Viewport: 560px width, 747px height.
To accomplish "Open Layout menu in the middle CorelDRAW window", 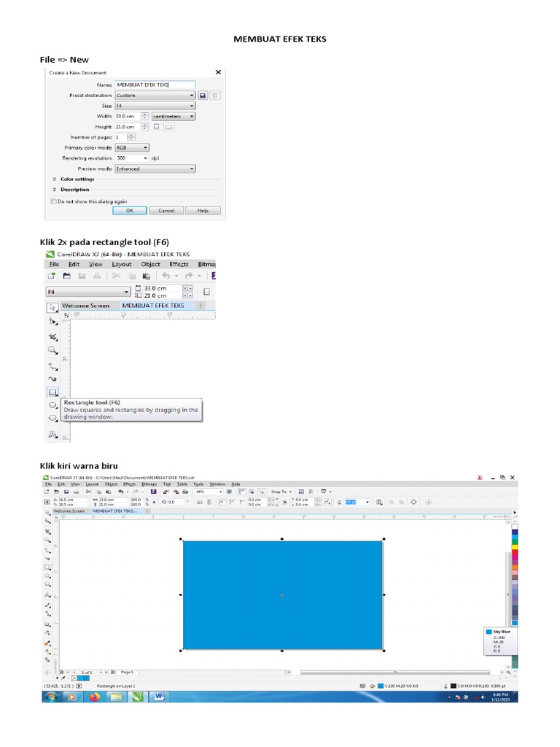I will tap(122, 264).
